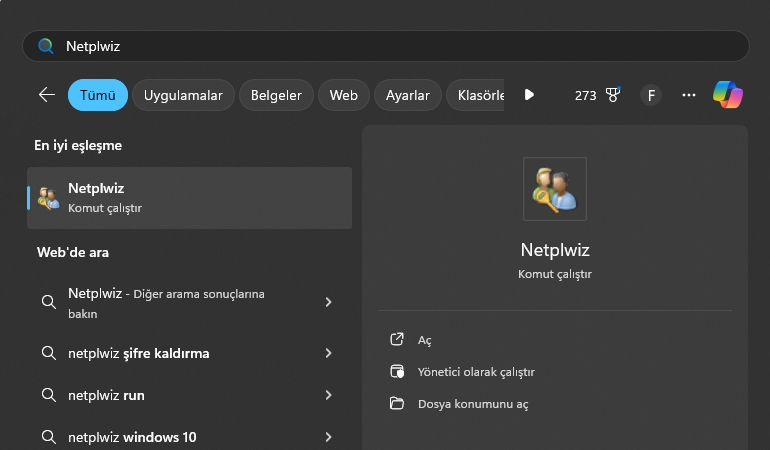The height and width of the screenshot is (450, 770).
Task: Click the open icon next to Aç
Action: [397, 339]
